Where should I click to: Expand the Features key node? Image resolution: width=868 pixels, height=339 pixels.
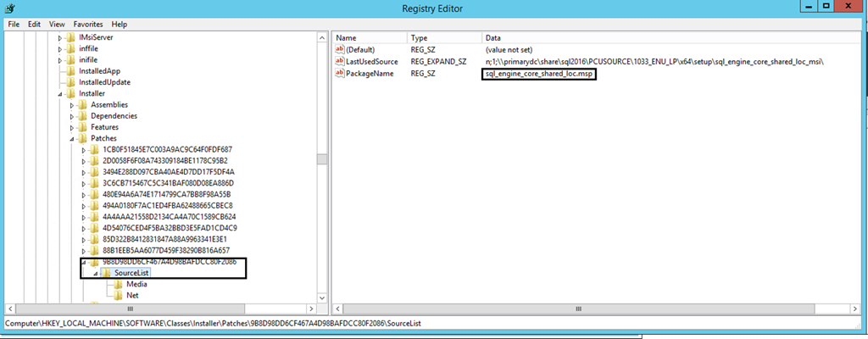pos(72,127)
